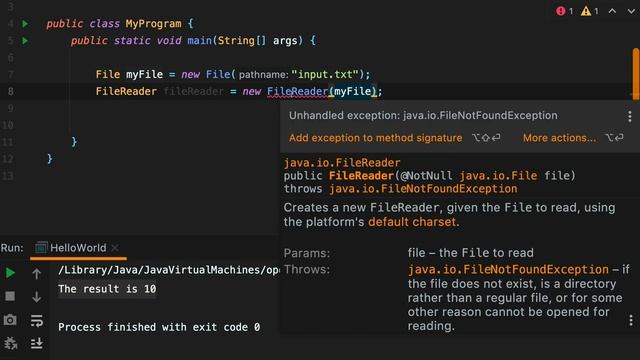Click the greyed fileReader variable name
This screenshot has height=360, width=640.
point(193,91)
